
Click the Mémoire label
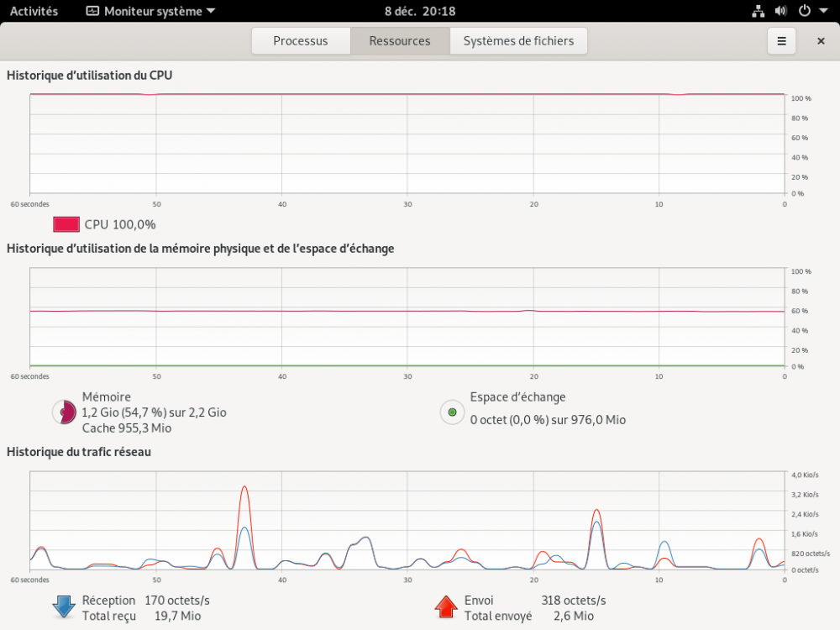pyautogui.click(x=107, y=397)
